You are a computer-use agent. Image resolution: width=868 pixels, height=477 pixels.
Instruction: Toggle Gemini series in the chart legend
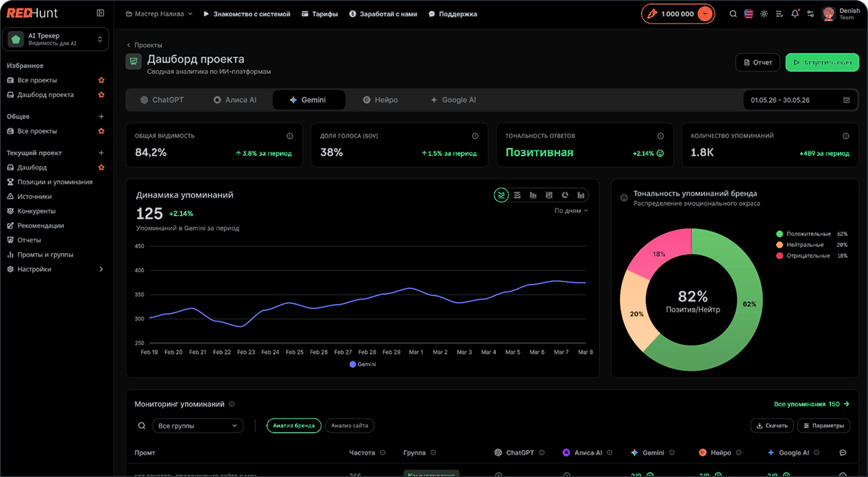[362, 364]
